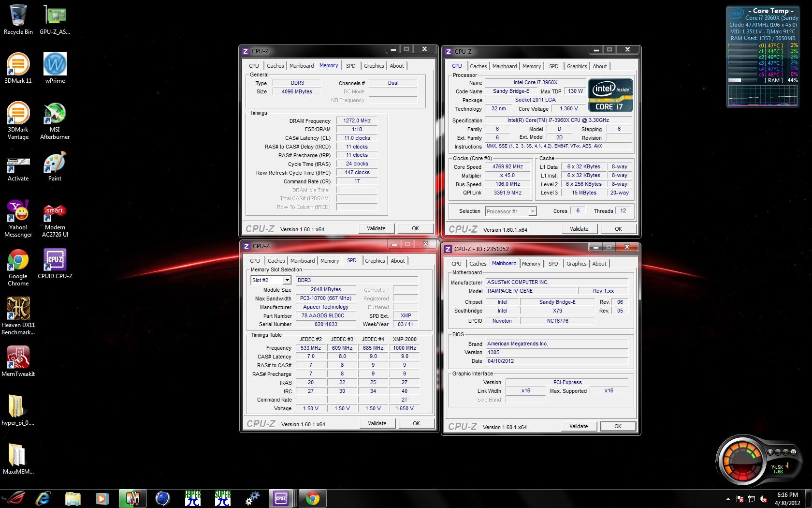Click the ROG Start button in the taskbar

point(14,498)
